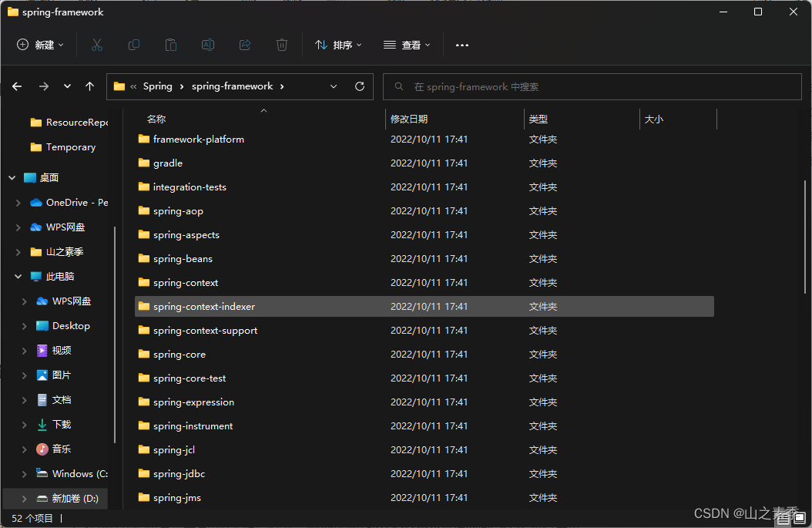Image resolution: width=812 pixels, height=528 pixels.
Task: Select This PC (此电脑) in sidebar
Action: click(x=52, y=277)
